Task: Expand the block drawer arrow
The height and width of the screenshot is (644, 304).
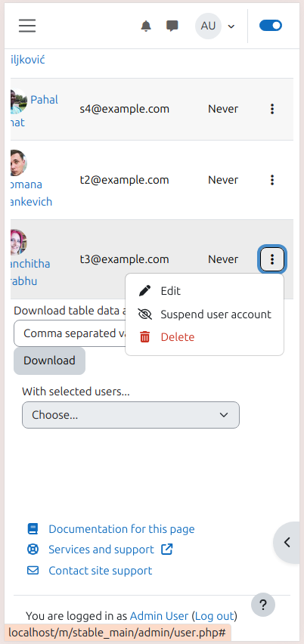Action: [x=287, y=543]
